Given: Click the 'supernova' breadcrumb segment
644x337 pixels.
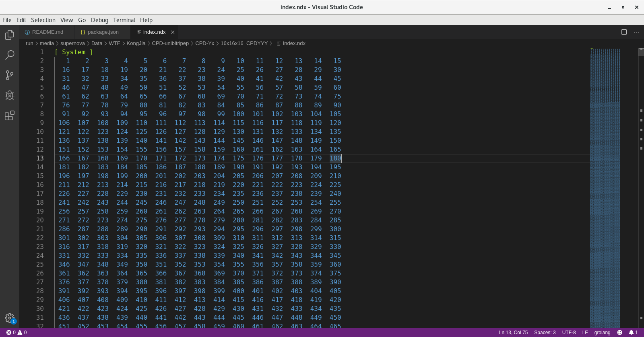Looking at the screenshot, I should click(x=72, y=43).
